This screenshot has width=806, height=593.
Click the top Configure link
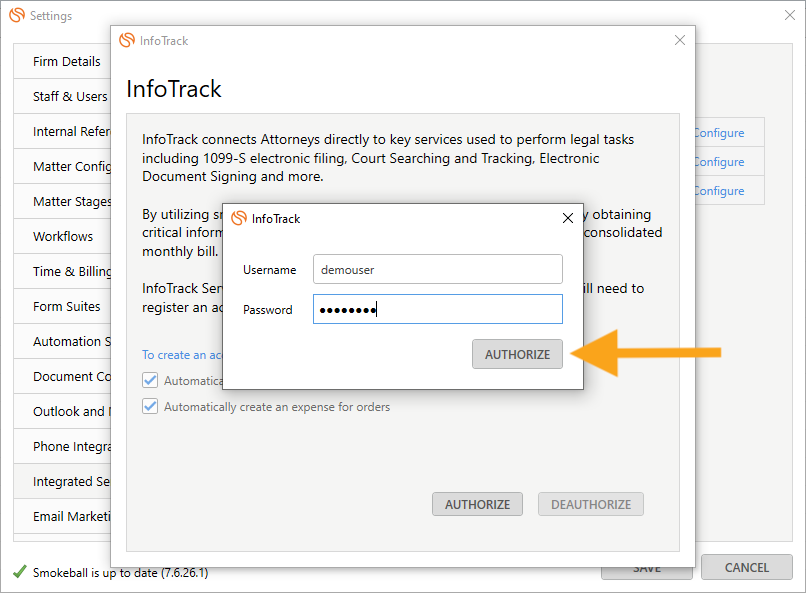point(719,132)
